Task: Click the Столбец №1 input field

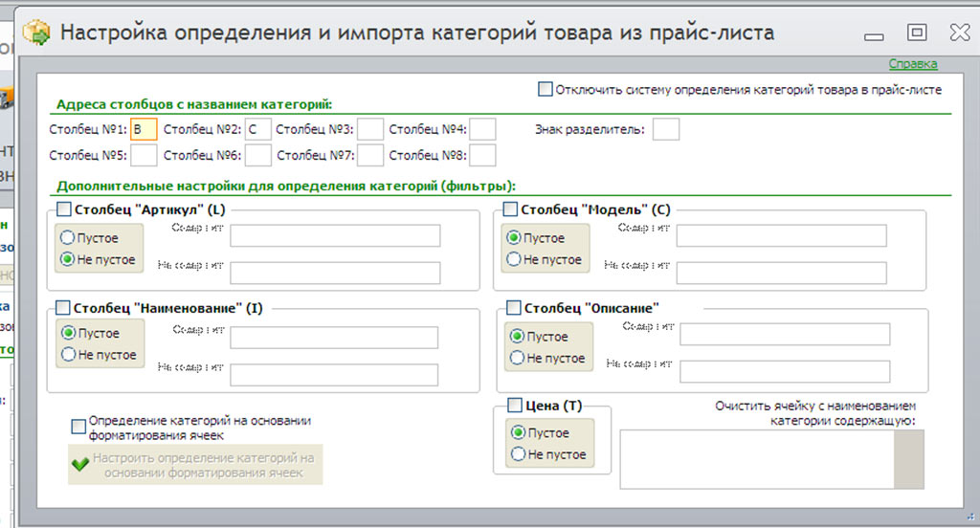Action: [144, 129]
